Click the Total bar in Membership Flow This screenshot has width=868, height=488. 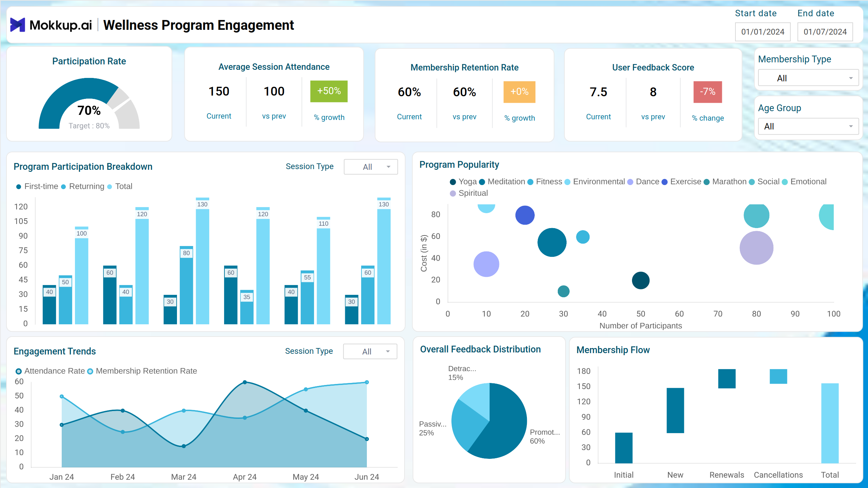[830, 423]
